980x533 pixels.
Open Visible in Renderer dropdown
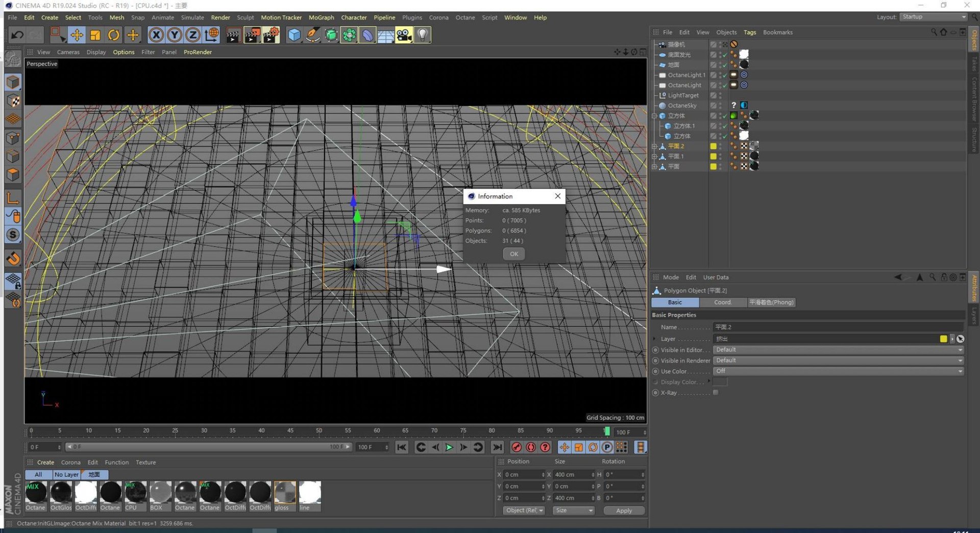point(838,360)
